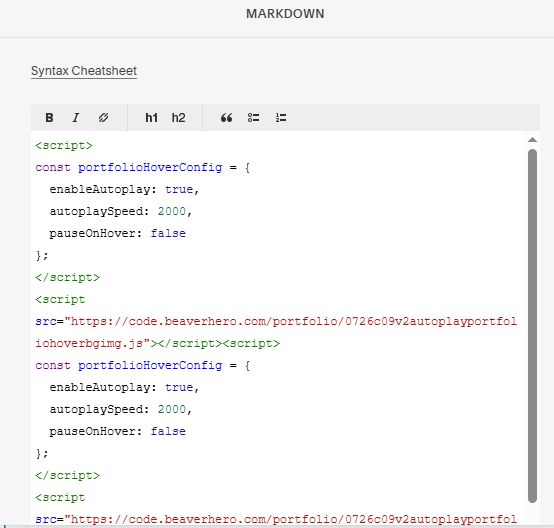Open the Syntax Cheatsheet link
The height and width of the screenshot is (528, 554).
point(84,71)
